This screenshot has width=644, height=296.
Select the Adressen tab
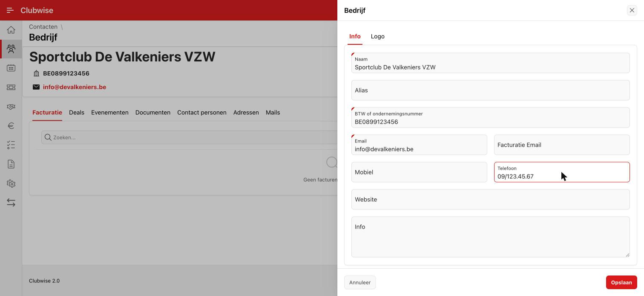(246, 113)
